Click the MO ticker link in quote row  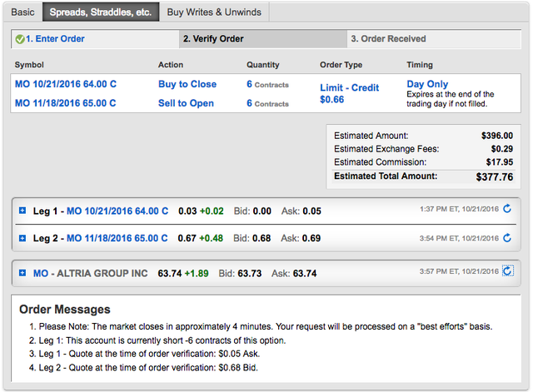coord(40,272)
